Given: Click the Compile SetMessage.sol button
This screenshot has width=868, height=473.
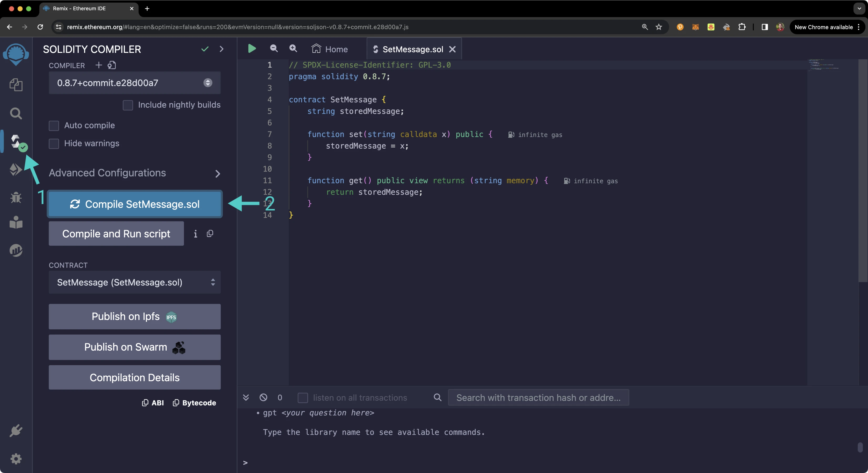Looking at the screenshot, I should 134,204.
